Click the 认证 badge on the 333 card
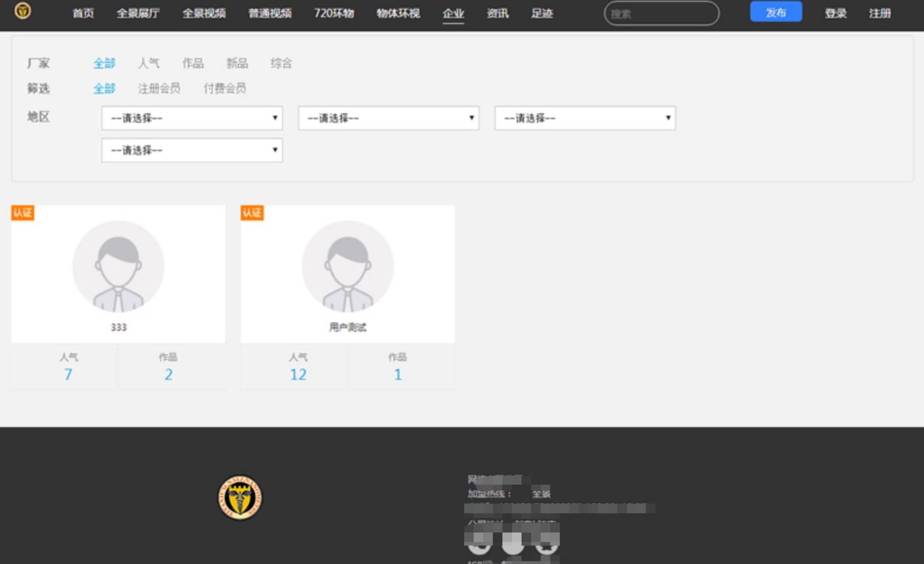Viewport: 924px width, 564px height. pos(22,213)
